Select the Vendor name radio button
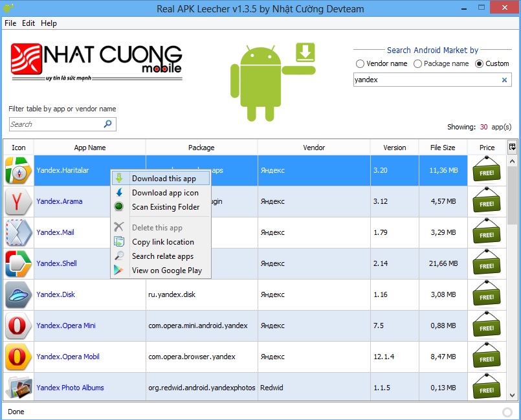 click(360, 63)
